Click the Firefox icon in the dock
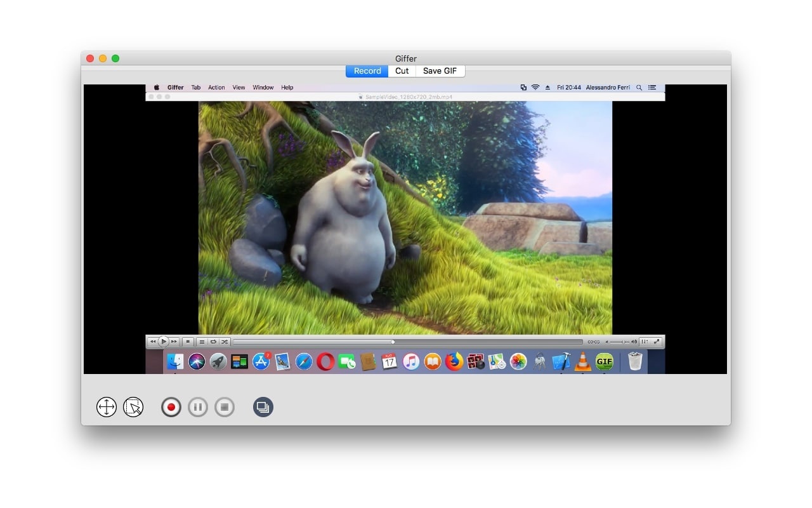Viewport: 812px width, 508px height. 454,362
